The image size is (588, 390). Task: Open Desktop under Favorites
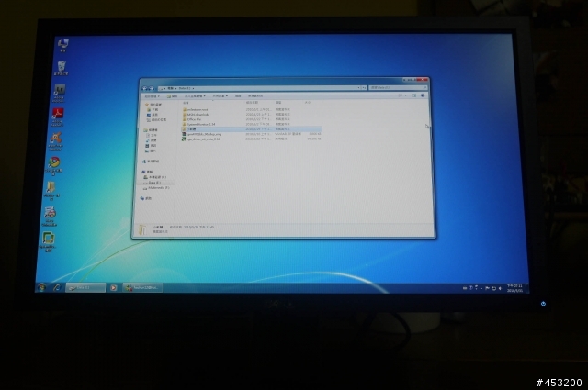(153, 115)
